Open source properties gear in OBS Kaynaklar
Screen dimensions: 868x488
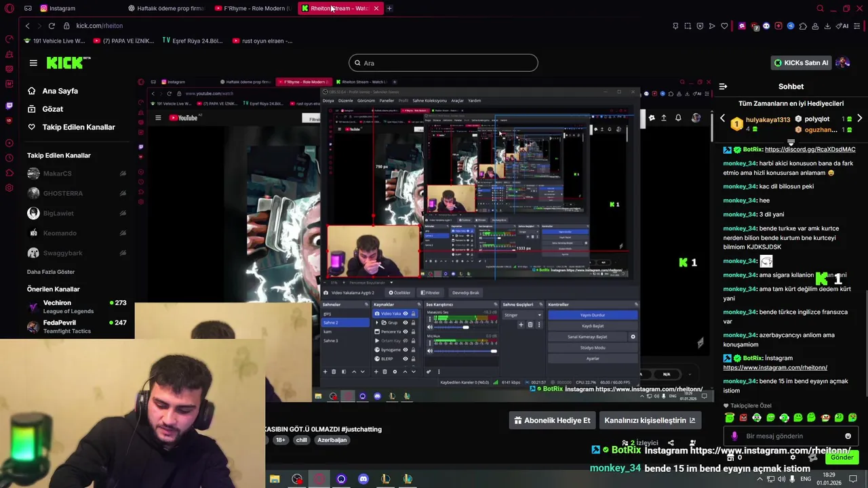395,371
